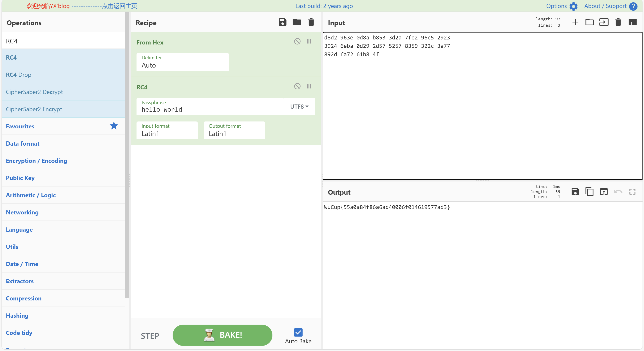Load a recipe using the folder icon
Viewport: 644px width, 351px height.
point(297,22)
